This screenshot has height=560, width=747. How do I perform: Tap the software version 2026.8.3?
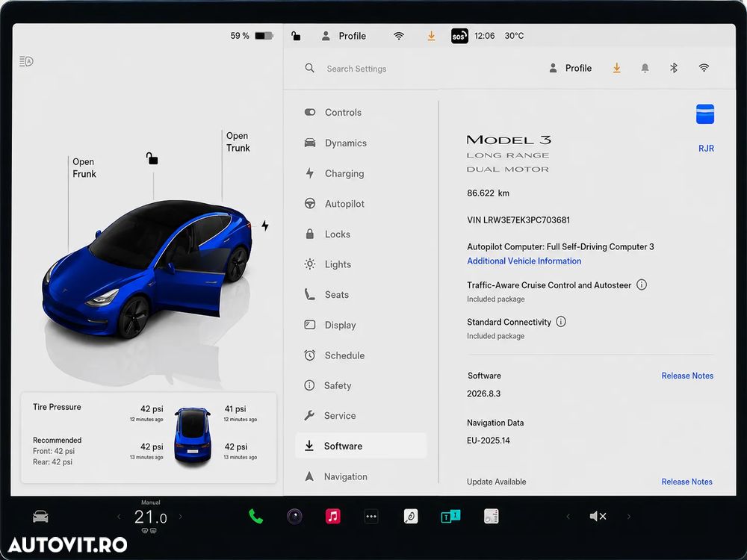click(483, 393)
